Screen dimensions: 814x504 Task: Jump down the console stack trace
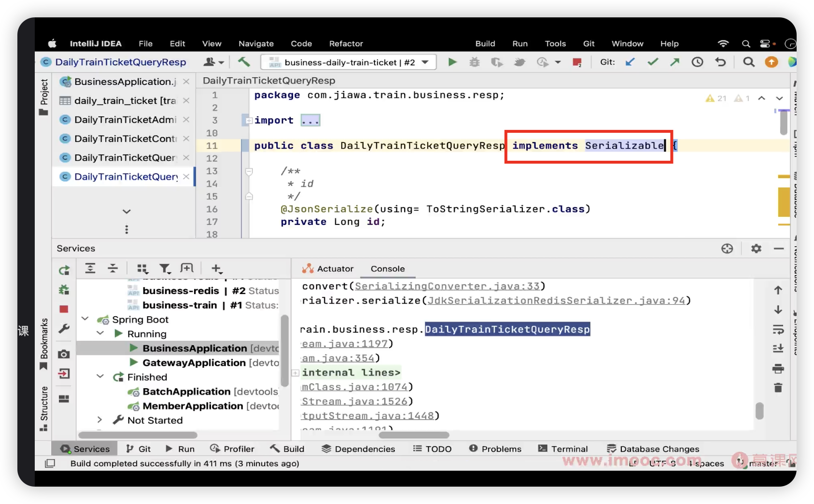778,309
